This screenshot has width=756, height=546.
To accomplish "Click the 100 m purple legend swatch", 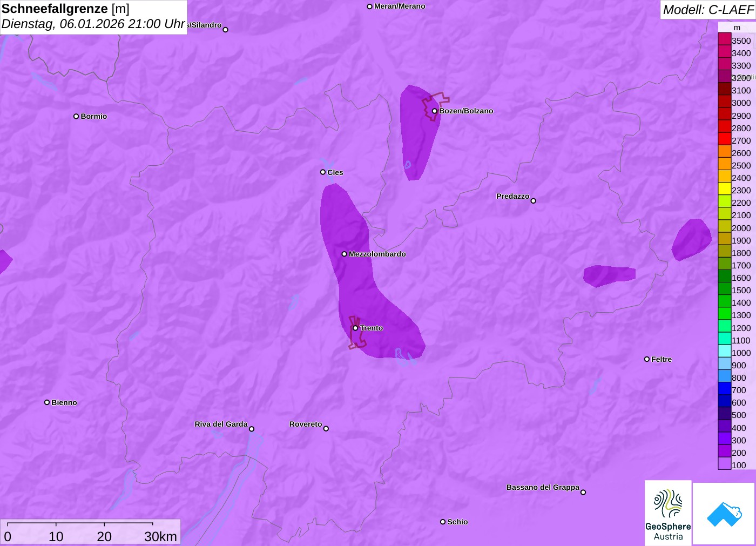I will click(724, 463).
